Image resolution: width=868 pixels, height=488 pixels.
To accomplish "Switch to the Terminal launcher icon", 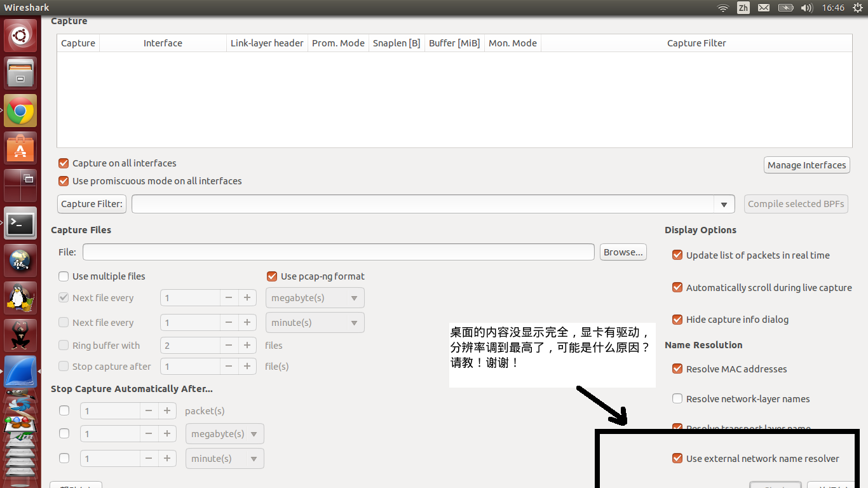I will click(20, 223).
